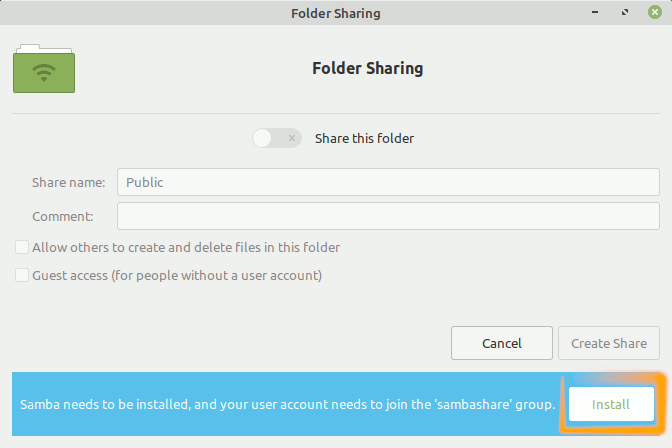Toggle the Share this folder switch

click(277, 138)
